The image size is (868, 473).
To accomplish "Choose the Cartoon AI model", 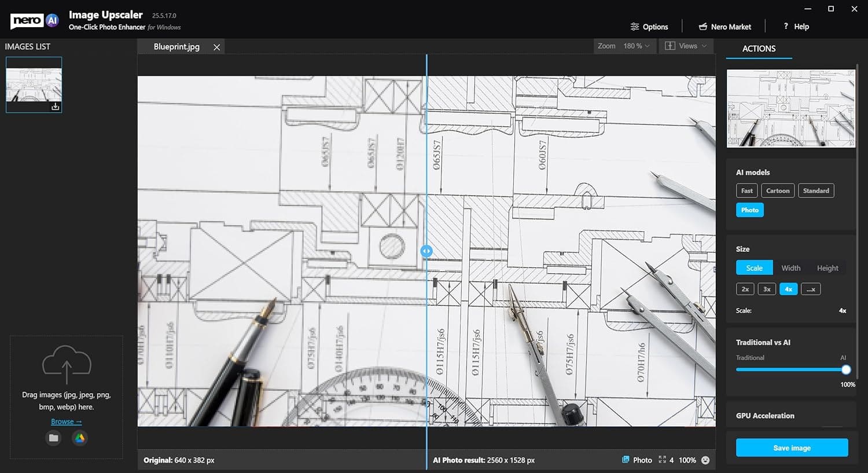I will (x=777, y=191).
